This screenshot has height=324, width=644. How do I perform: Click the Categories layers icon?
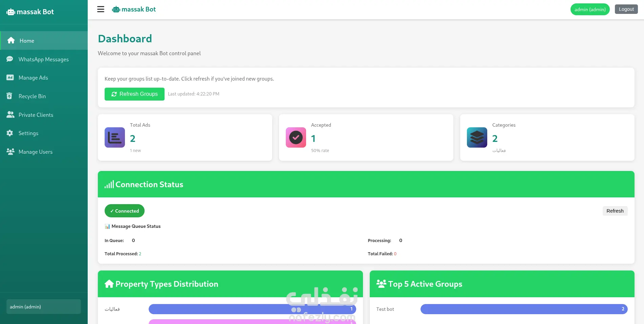tap(477, 137)
